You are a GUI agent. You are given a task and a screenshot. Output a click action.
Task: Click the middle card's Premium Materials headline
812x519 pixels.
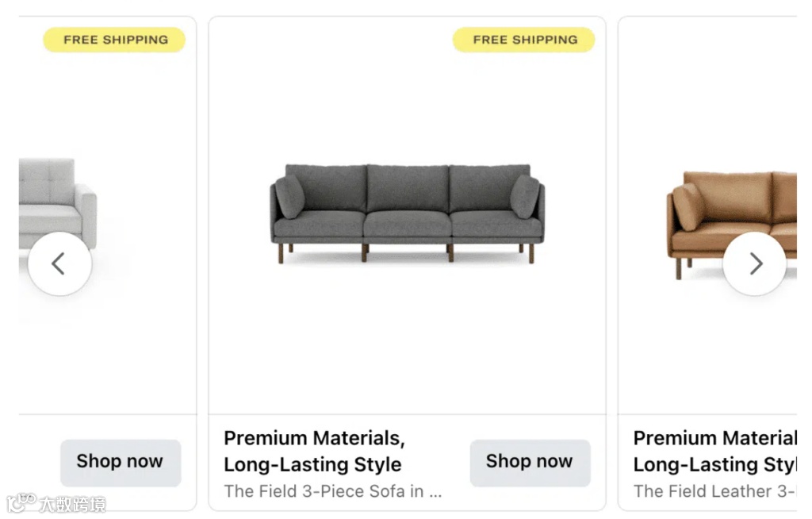pos(314,451)
